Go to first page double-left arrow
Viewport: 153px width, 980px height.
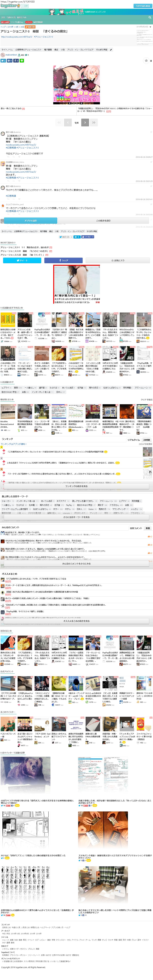click(59, 123)
